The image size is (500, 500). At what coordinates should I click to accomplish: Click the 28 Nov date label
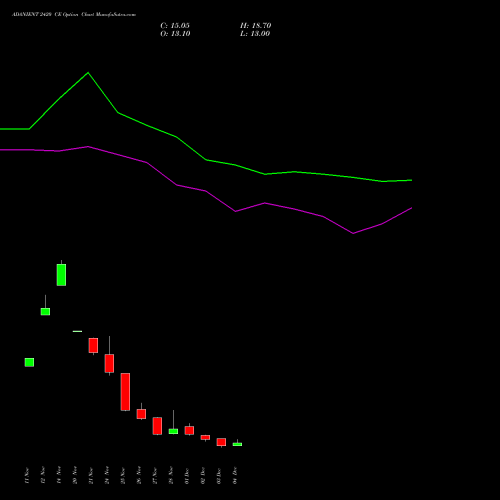tap(171, 476)
